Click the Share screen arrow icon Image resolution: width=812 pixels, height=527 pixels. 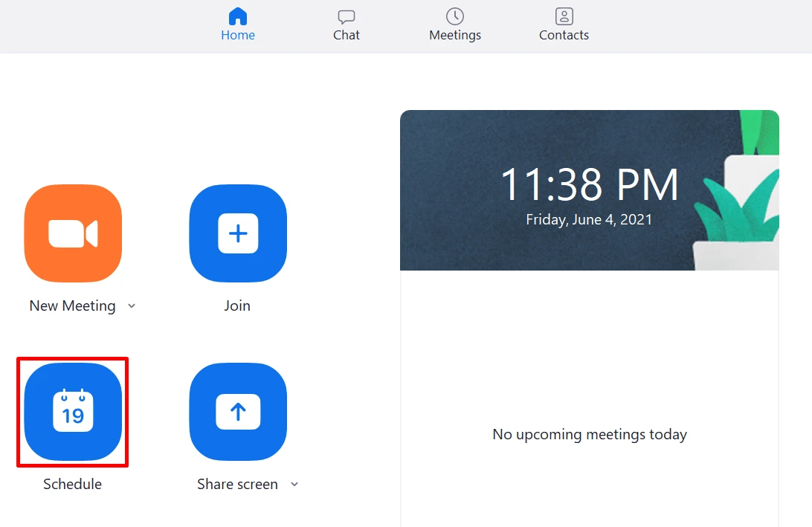click(238, 412)
